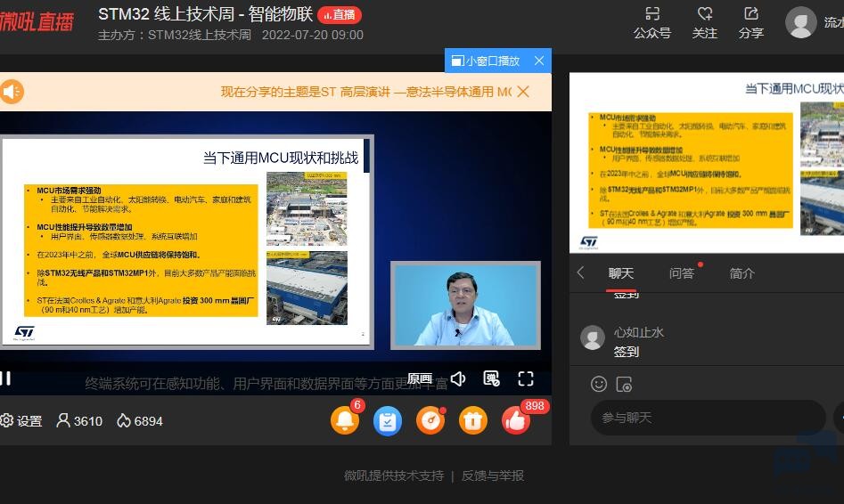Pause the live video playback
Screen dimensions: 844x504
pyautogui.click(x=5, y=378)
